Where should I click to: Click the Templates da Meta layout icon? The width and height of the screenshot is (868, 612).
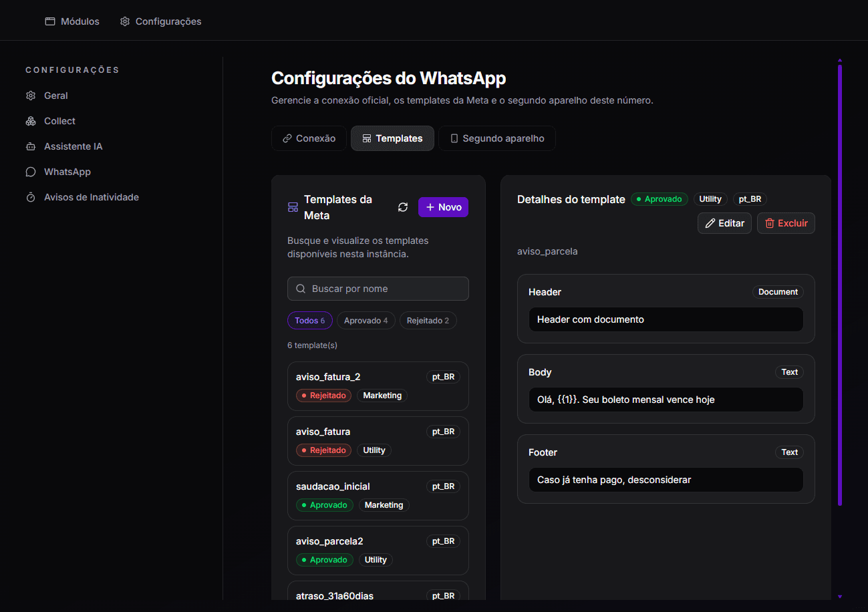(293, 207)
